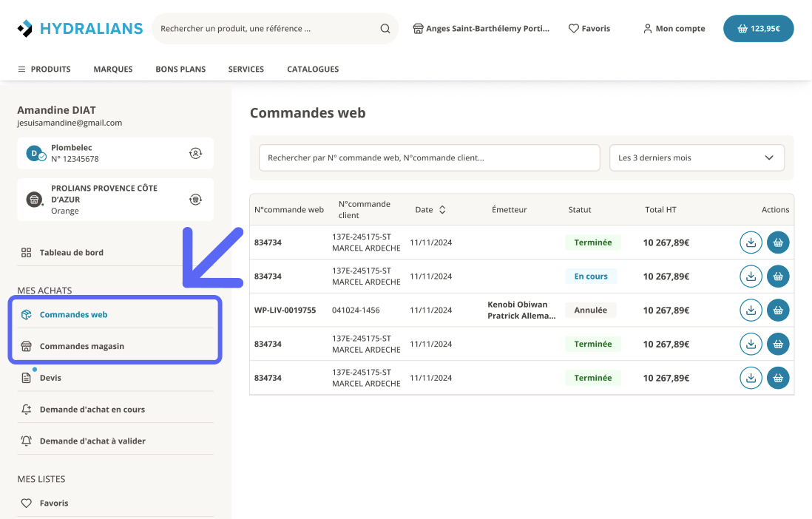
Task: Click émetteur Kenobi Obiwan
Action: click(x=518, y=305)
